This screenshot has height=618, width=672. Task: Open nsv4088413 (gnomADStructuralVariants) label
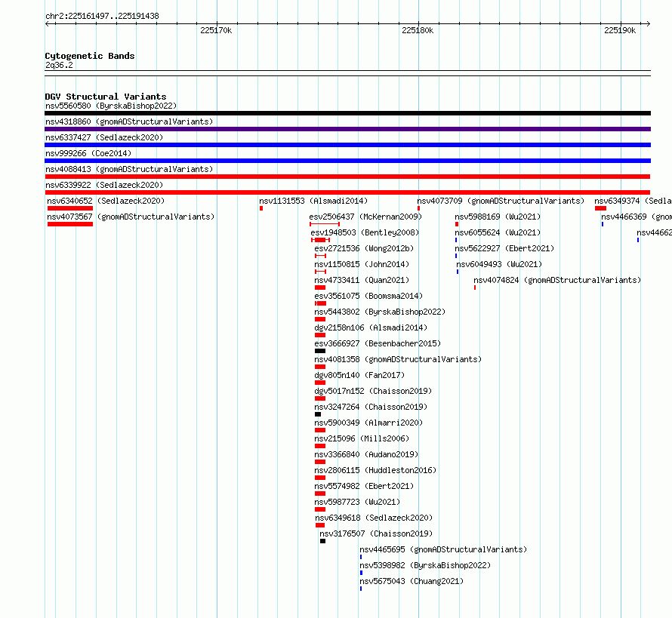129,169
